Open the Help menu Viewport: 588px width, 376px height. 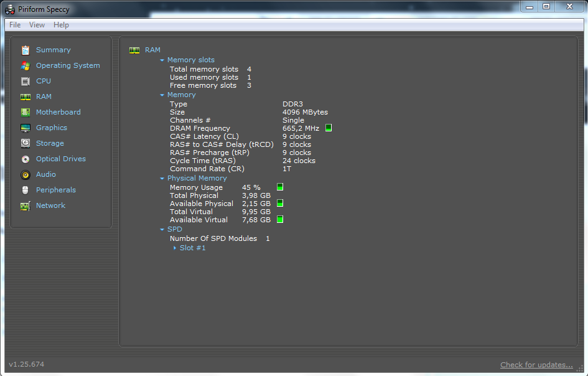pyautogui.click(x=61, y=25)
